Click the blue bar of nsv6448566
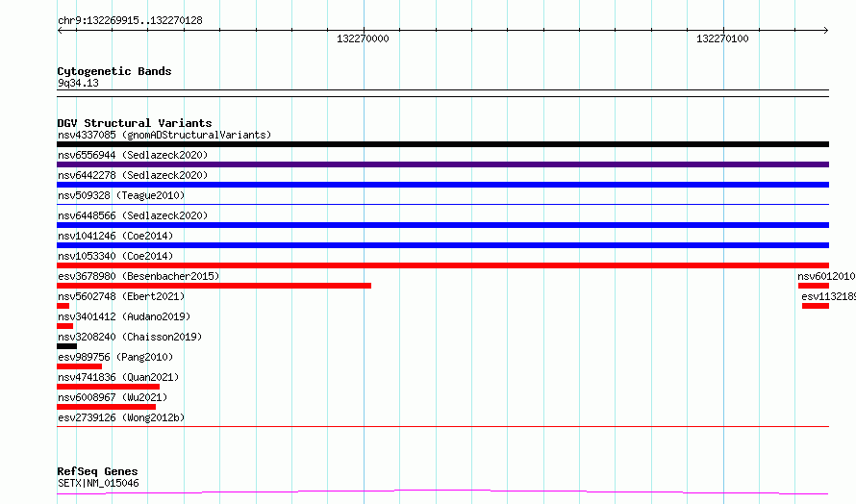Image resolution: width=856 pixels, height=504 pixels. (x=442, y=225)
